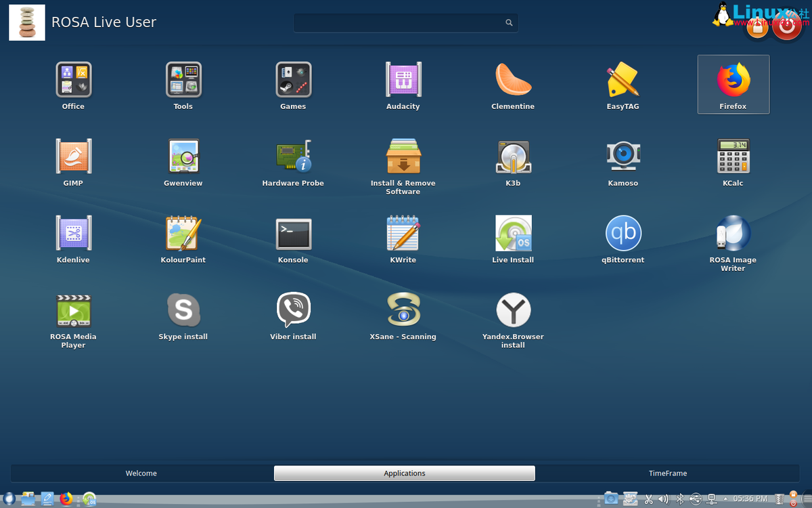Click the 05:36 PM clock
Viewport: 812px width, 508px height.
tap(750, 499)
